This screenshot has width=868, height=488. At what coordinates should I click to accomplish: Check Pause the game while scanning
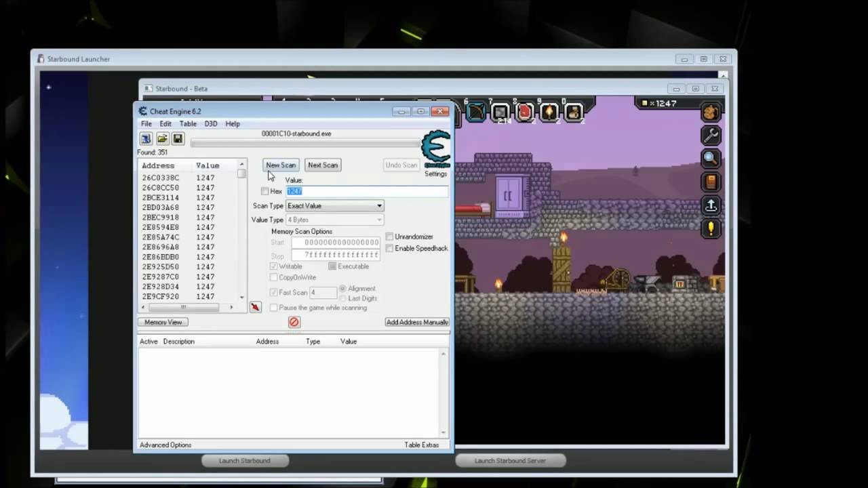click(274, 308)
